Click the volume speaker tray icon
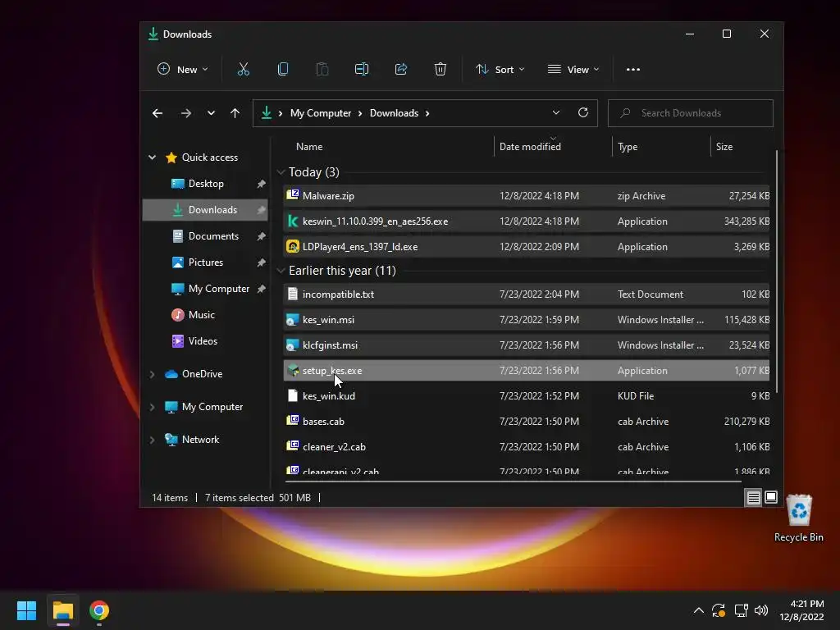 (761, 610)
